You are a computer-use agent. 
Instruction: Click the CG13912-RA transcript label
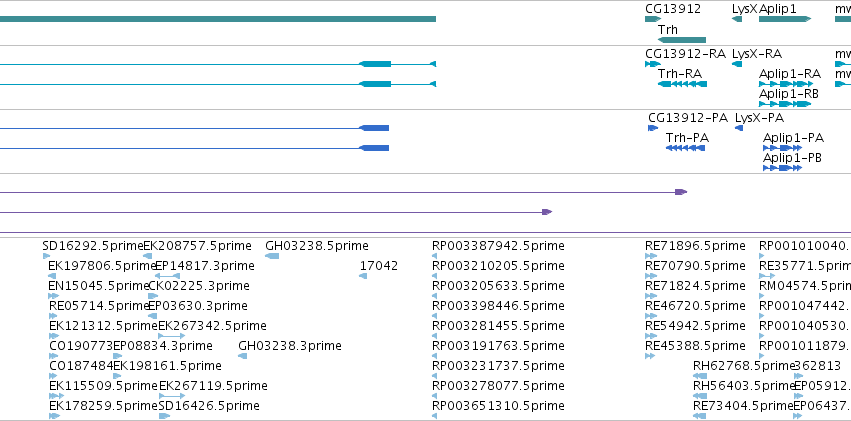click(x=685, y=54)
